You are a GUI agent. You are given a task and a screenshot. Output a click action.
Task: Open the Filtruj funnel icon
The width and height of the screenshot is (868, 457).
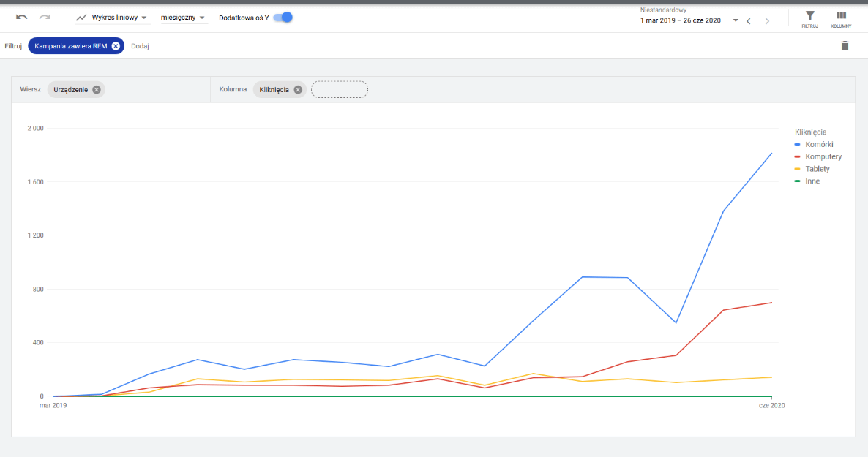pos(810,19)
